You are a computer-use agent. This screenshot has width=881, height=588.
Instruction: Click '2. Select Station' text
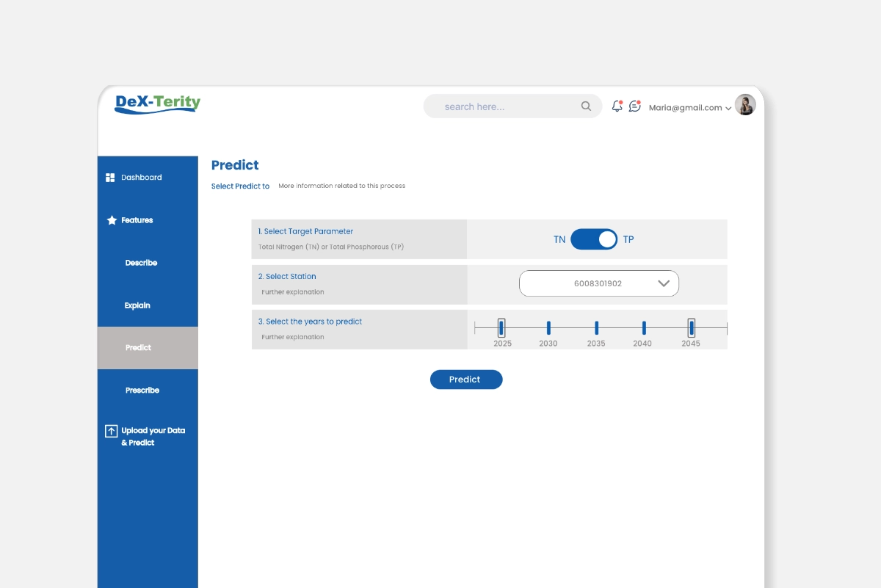287,277
